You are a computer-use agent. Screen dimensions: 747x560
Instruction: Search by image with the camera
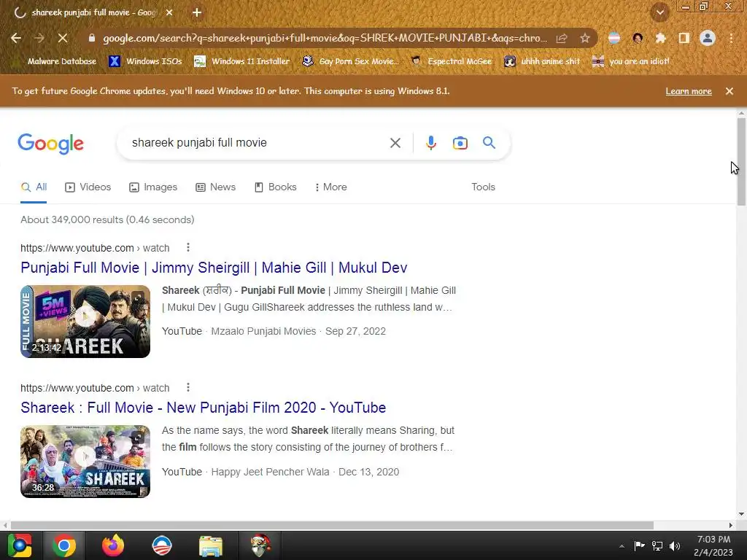click(x=460, y=143)
